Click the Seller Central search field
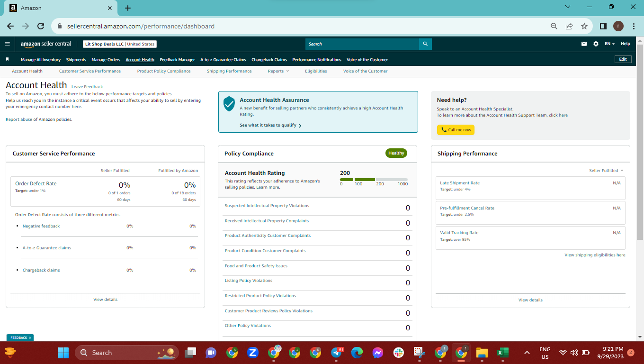644x364 pixels. 362,44
